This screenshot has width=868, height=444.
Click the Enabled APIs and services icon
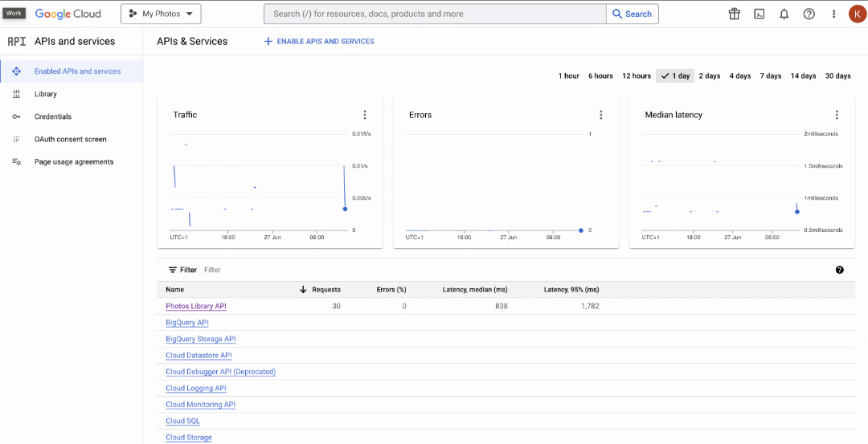[x=16, y=71]
